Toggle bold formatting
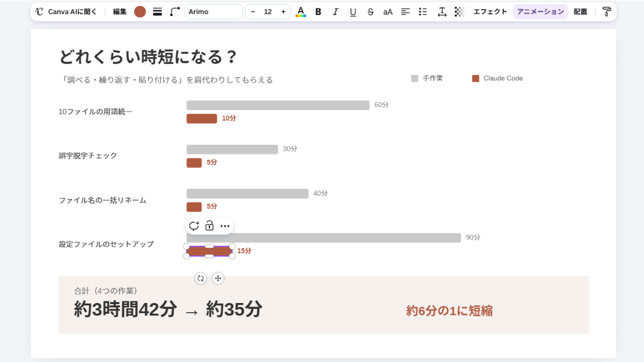Viewport: 644px width, 362px height. point(318,12)
